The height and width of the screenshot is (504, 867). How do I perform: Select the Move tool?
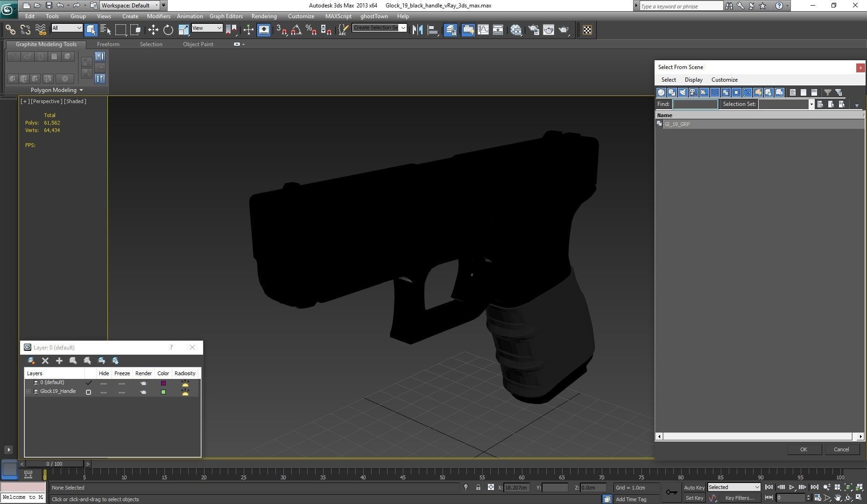click(153, 30)
